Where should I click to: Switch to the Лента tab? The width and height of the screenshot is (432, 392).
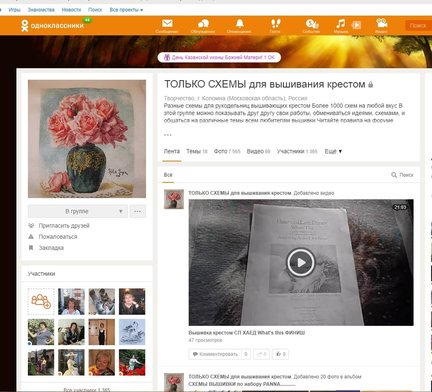172,151
